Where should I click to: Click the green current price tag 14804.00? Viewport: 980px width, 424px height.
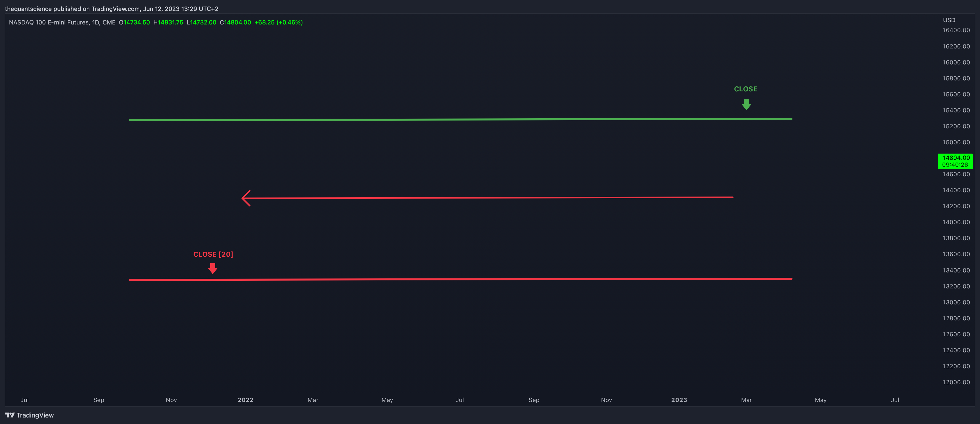[x=955, y=161]
